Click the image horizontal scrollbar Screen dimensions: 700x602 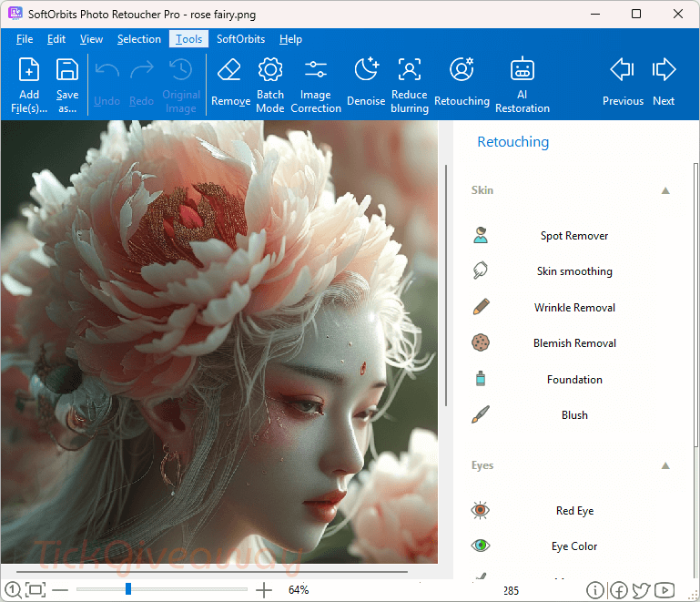pyautogui.click(x=212, y=572)
